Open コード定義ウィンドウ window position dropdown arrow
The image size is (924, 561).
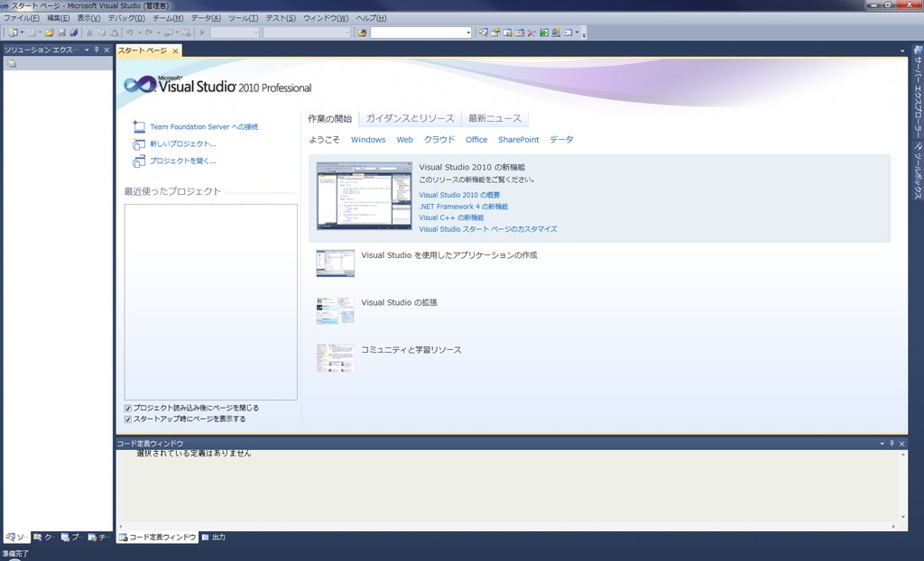pos(882,444)
